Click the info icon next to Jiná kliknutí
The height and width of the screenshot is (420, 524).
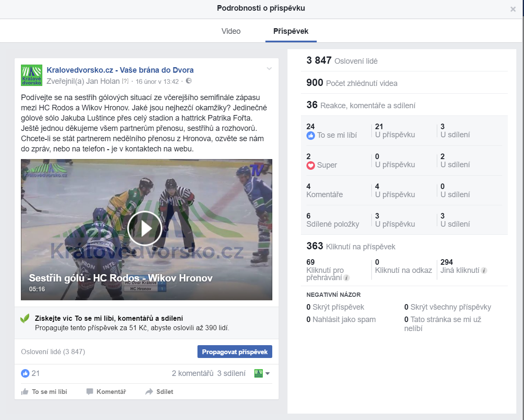pos(484,270)
